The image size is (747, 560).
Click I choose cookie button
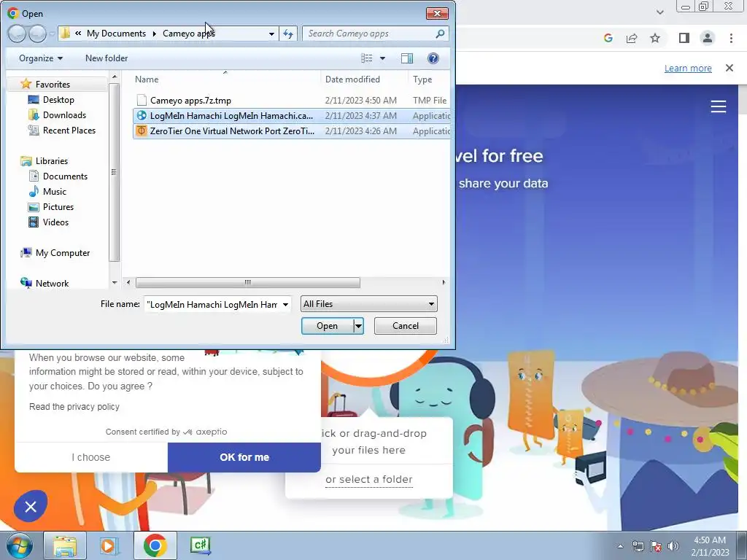point(91,457)
